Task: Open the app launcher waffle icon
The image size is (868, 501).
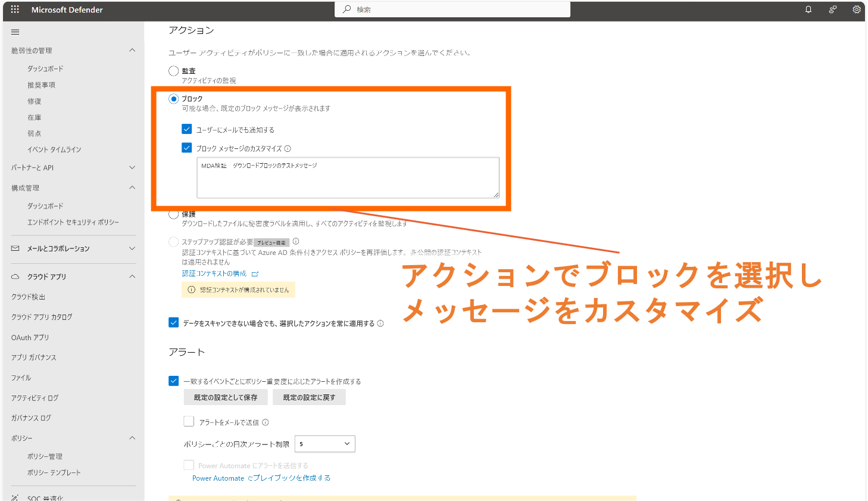Action: click(x=15, y=10)
